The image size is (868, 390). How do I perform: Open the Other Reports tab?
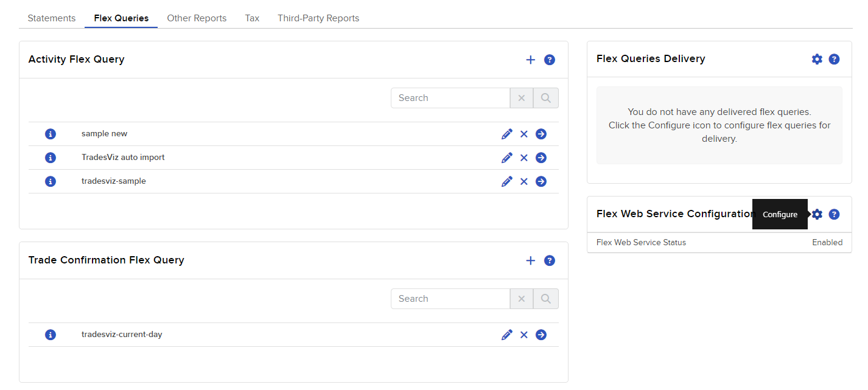pos(197,18)
